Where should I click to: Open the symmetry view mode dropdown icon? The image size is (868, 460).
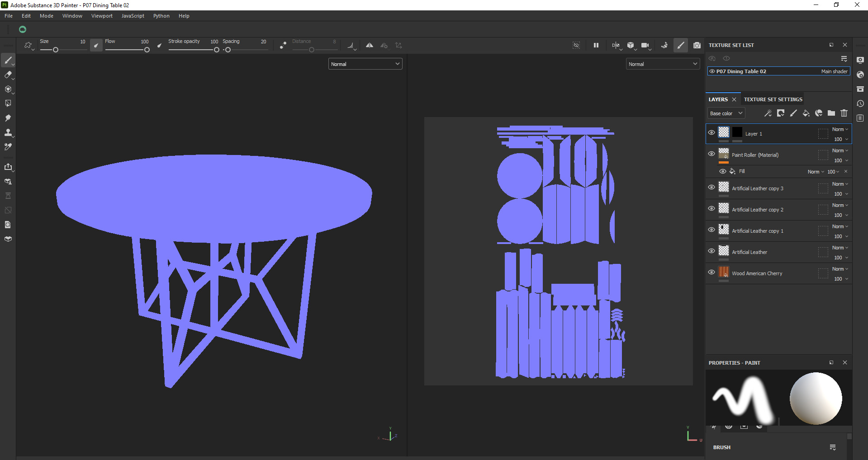point(616,45)
